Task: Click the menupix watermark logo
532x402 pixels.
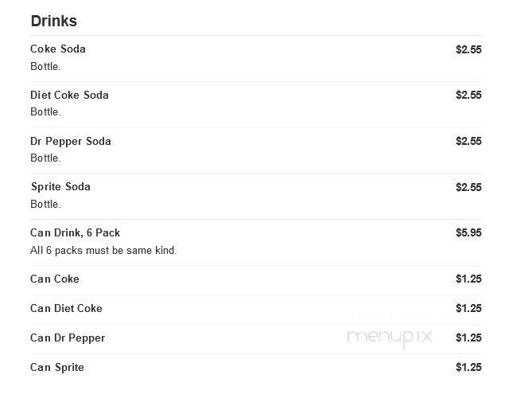Action: coord(390,338)
